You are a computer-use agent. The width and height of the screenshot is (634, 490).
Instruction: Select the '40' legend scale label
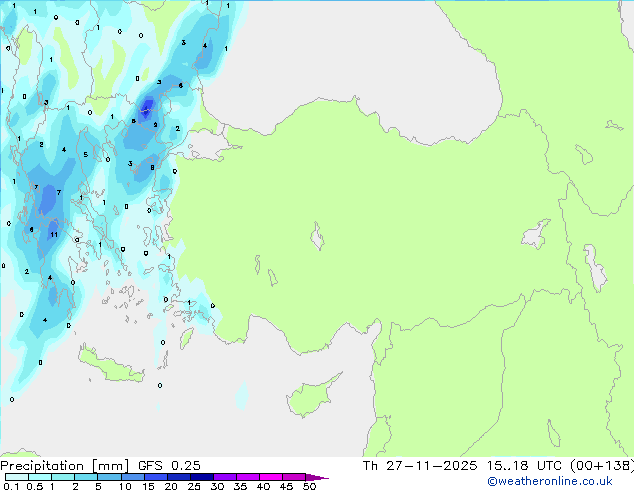point(263,486)
